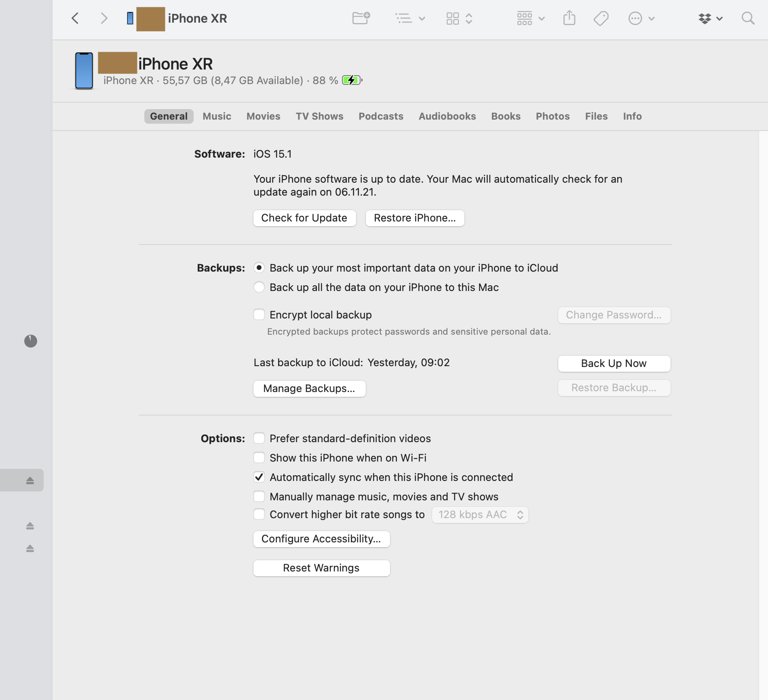Viewport: 768px width, 700px height.
Task: Eject the highlighted sidebar device
Action: (30, 480)
